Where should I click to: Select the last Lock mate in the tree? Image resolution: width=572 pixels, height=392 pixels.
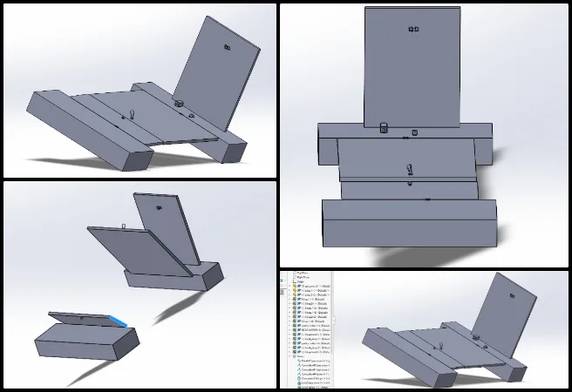pyautogui.click(x=299, y=387)
